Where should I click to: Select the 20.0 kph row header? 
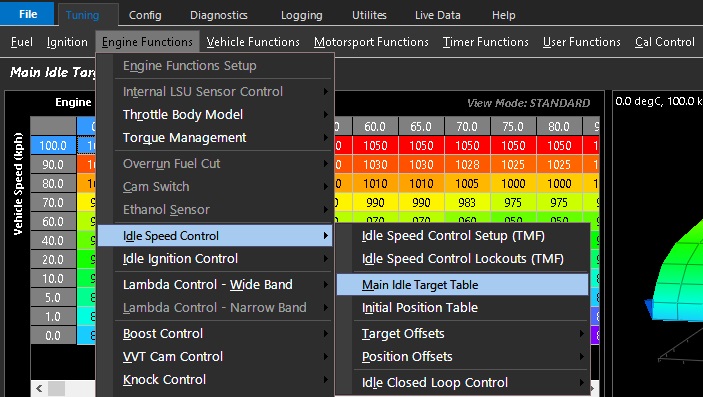coord(53,259)
